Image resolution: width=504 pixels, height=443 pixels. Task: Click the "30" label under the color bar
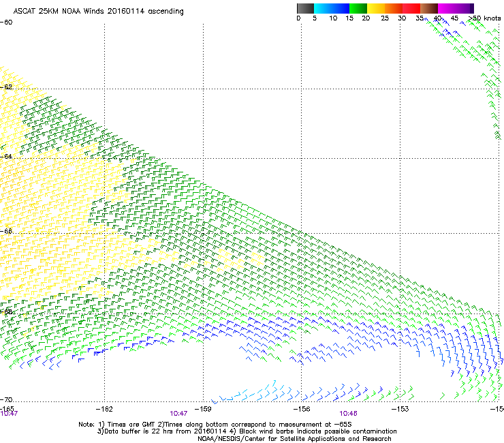coord(402,18)
